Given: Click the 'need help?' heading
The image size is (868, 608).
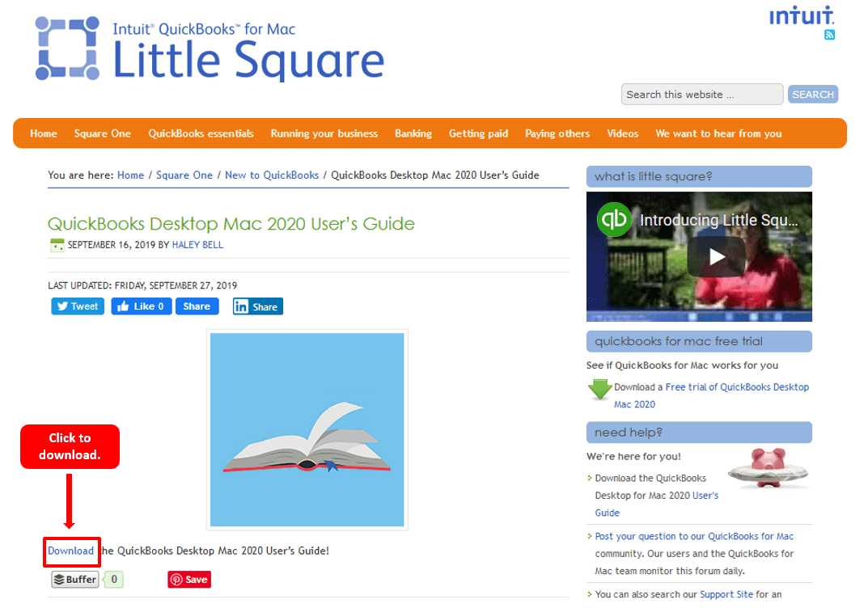Looking at the screenshot, I should tap(699, 432).
